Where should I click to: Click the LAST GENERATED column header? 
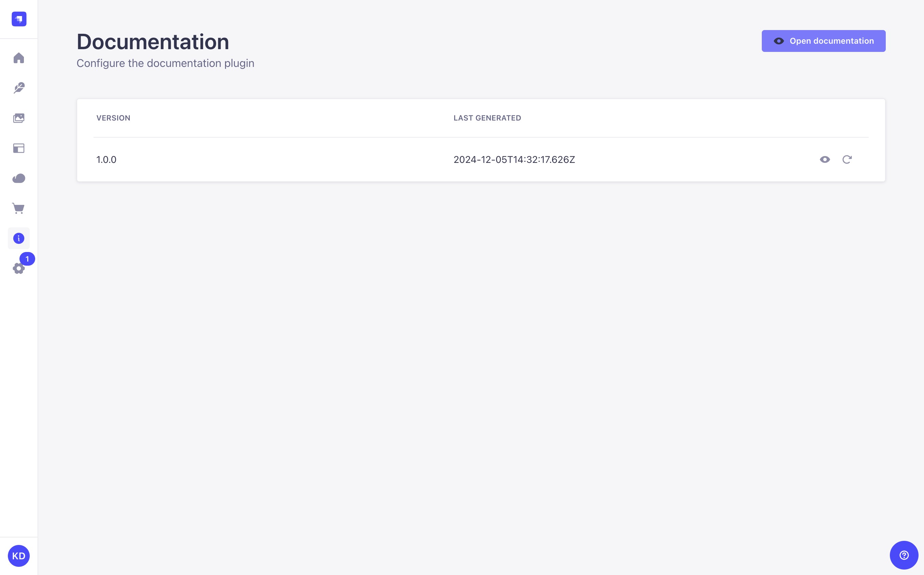(487, 118)
